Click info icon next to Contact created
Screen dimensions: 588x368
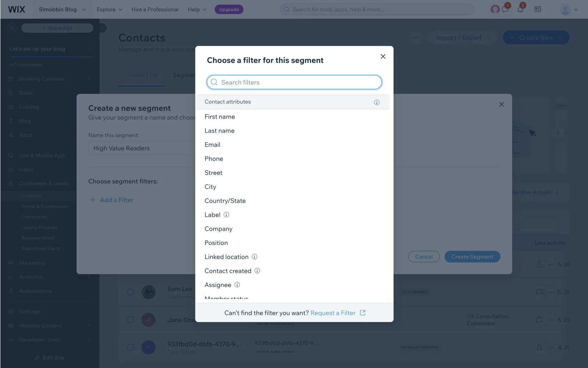[257, 271]
